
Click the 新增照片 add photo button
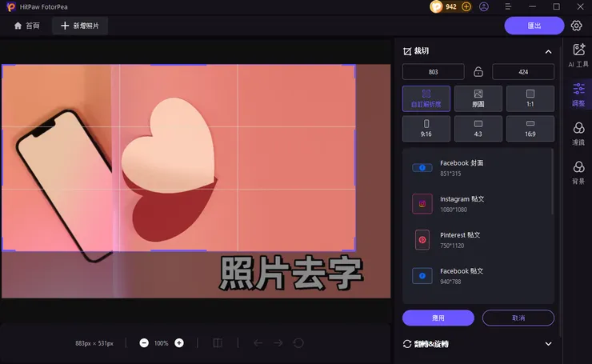tap(80, 26)
